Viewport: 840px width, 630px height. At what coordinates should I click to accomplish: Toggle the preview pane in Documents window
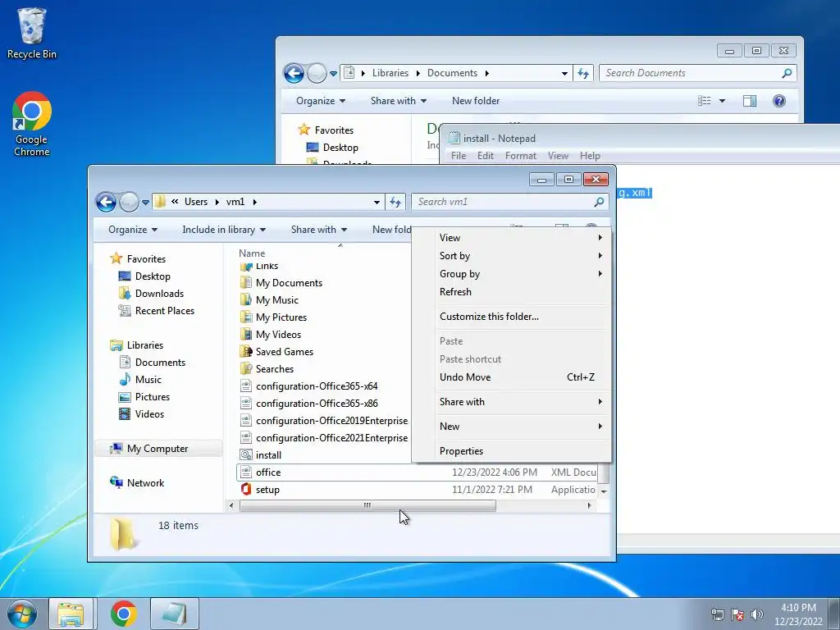coord(750,101)
